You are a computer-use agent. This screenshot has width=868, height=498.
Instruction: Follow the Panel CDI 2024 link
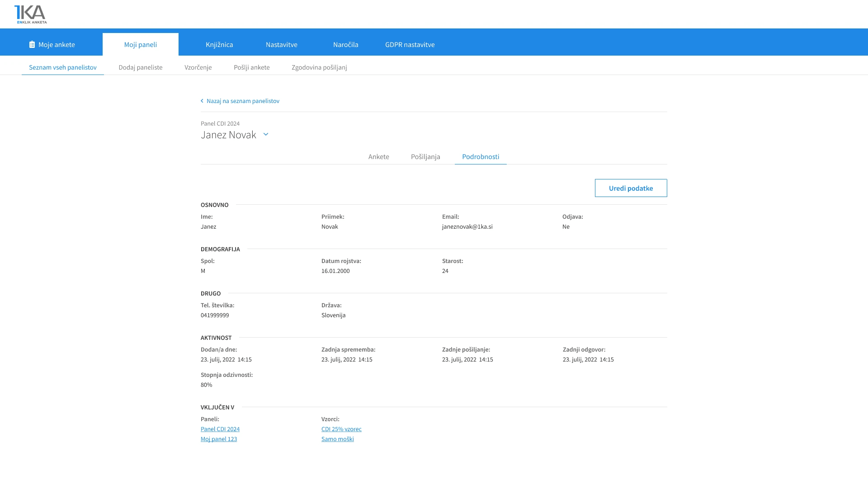[220, 429]
